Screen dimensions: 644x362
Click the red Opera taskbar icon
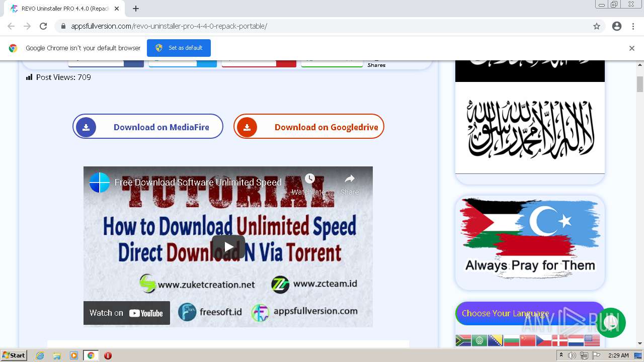click(108, 355)
